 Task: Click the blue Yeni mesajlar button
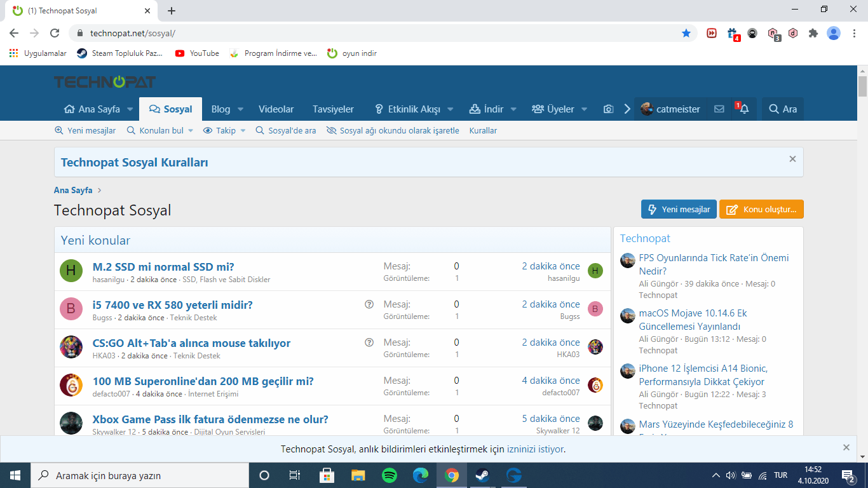click(x=679, y=209)
